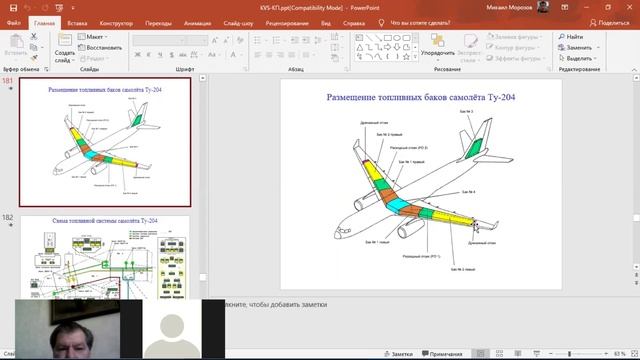Select the right arrow shape in gallery
The width and height of the screenshot is (640, 360).
388,47
